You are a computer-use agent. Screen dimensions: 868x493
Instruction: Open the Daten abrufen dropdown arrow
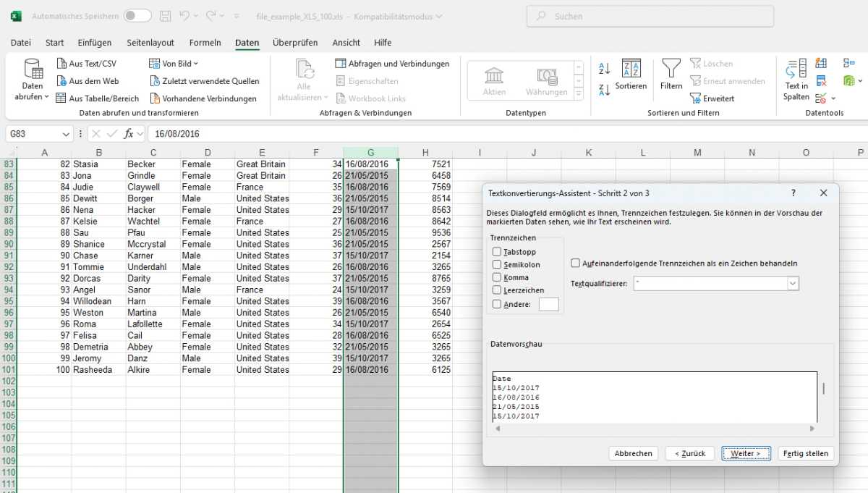click(x=47, y=97)
